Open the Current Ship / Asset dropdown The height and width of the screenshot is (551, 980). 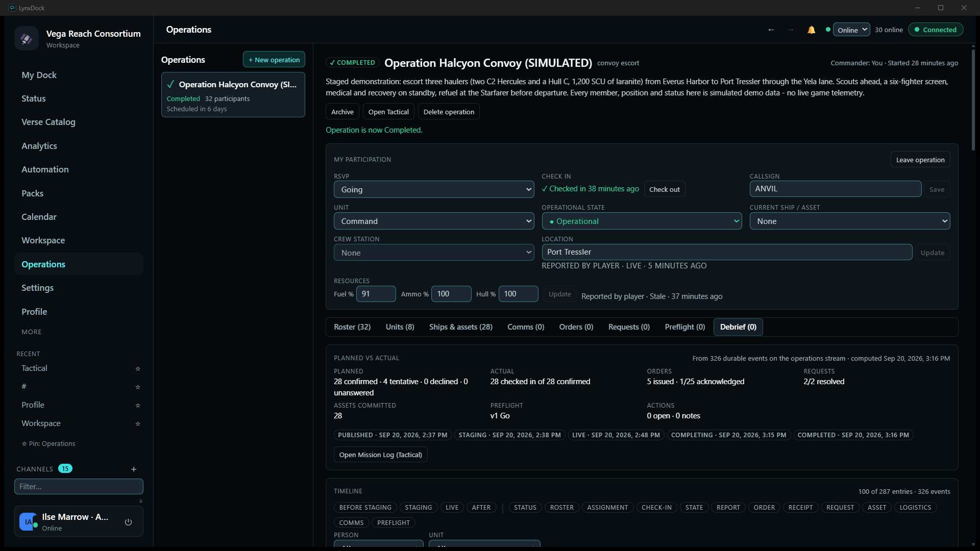click(x=850, y=221)
